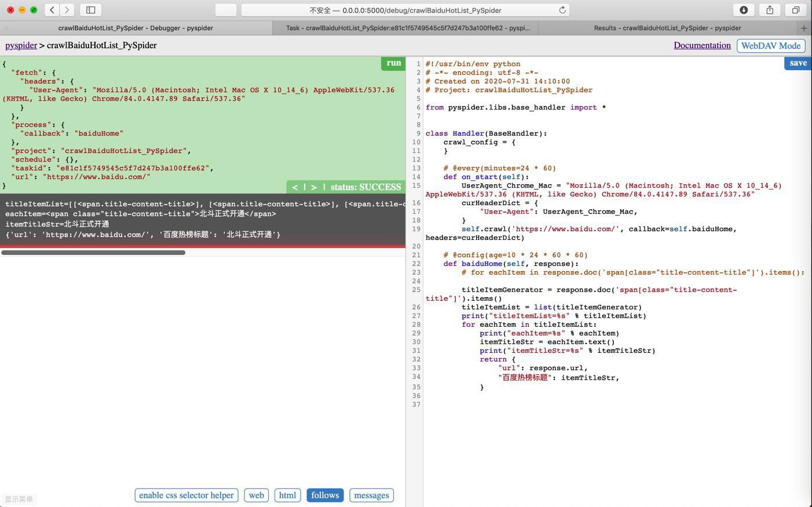This screenshot has height=507, width=812.
Task: Click the "url": "https://www.baidu.com/" JSON line
Action: click(x=81, y=177)
